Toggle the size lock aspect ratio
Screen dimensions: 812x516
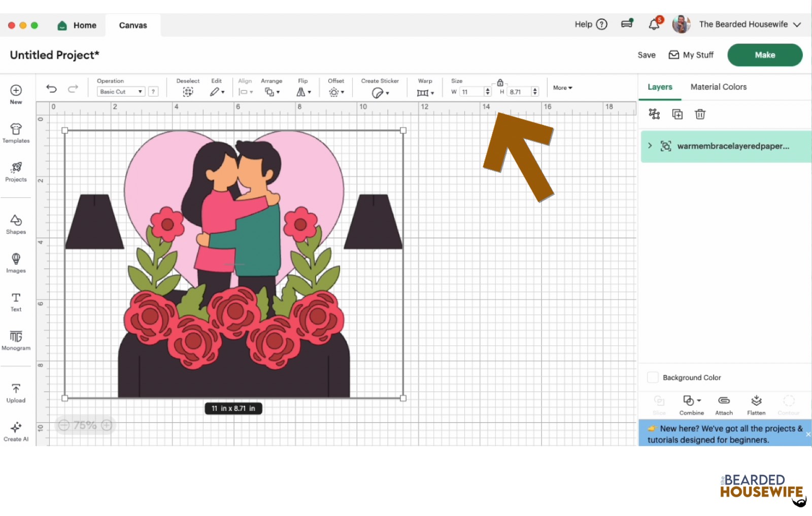(x=500, y=82)
